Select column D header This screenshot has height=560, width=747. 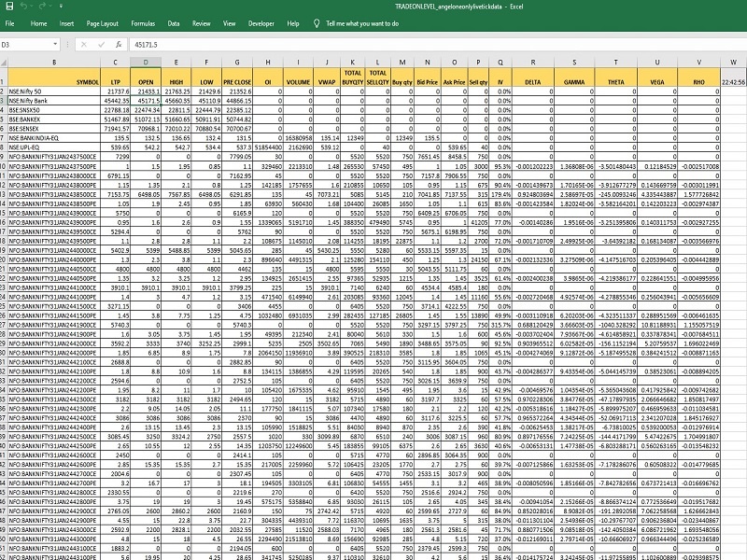click(146, 63)
